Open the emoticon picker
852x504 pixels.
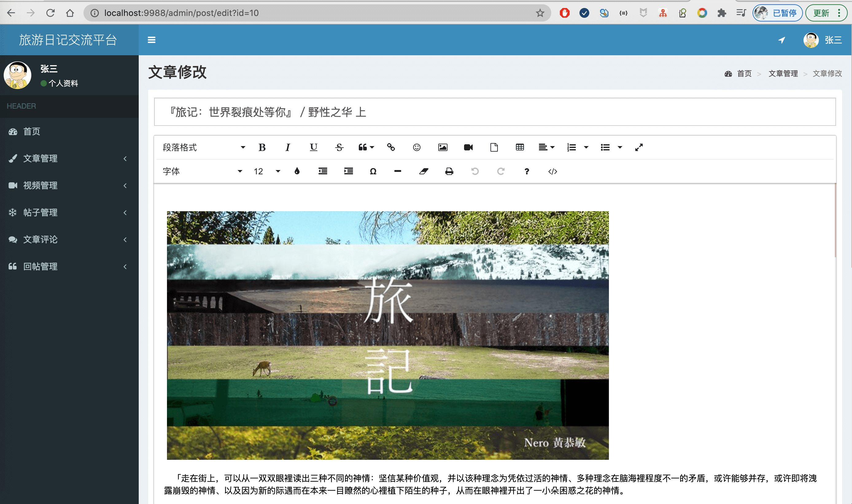(x=417, y=147)
